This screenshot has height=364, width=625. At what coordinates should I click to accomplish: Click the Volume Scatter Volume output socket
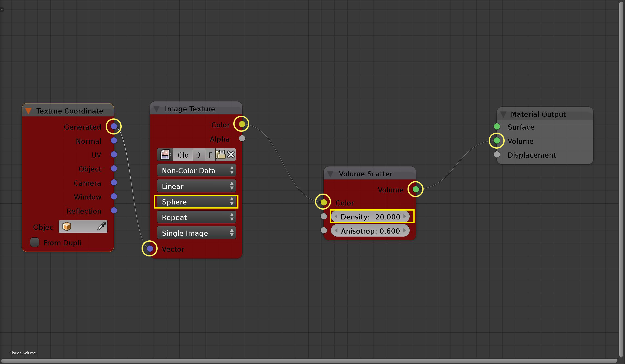[416, 189]
